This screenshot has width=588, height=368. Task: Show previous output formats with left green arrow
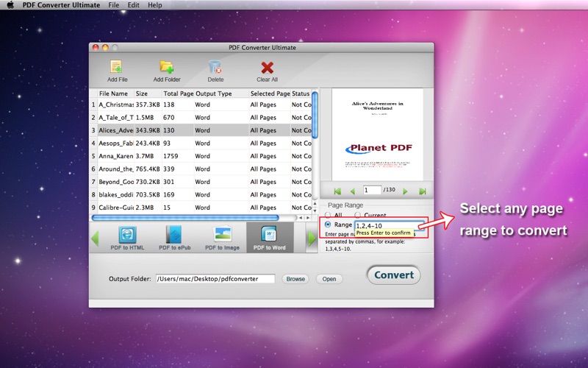96,238
